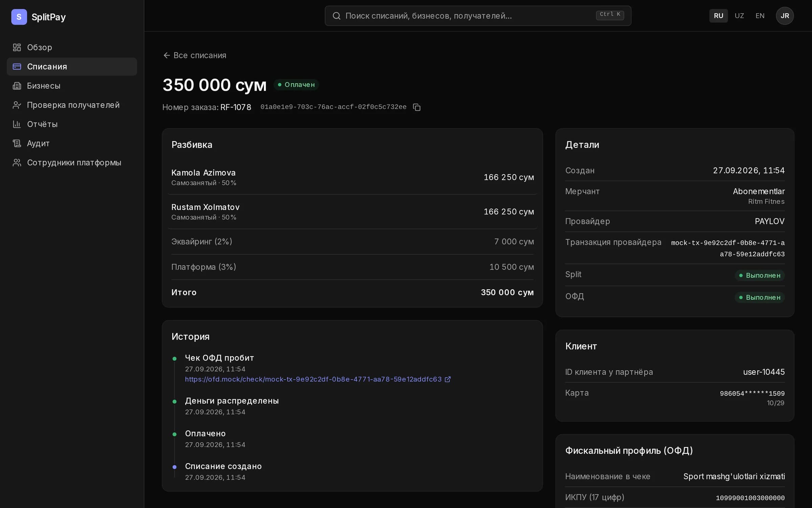Click the Эквайринг (2%) fee row
Screen dimensions: 812x508
(x=352, y=242)
